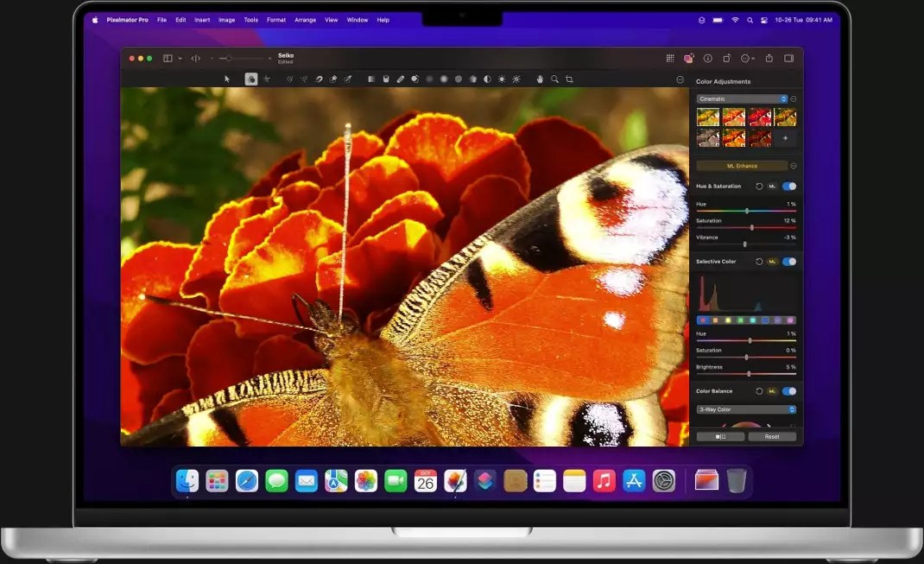
Task: Select the Arrange tool arrow in toolbar
Action: coord(227,79)
